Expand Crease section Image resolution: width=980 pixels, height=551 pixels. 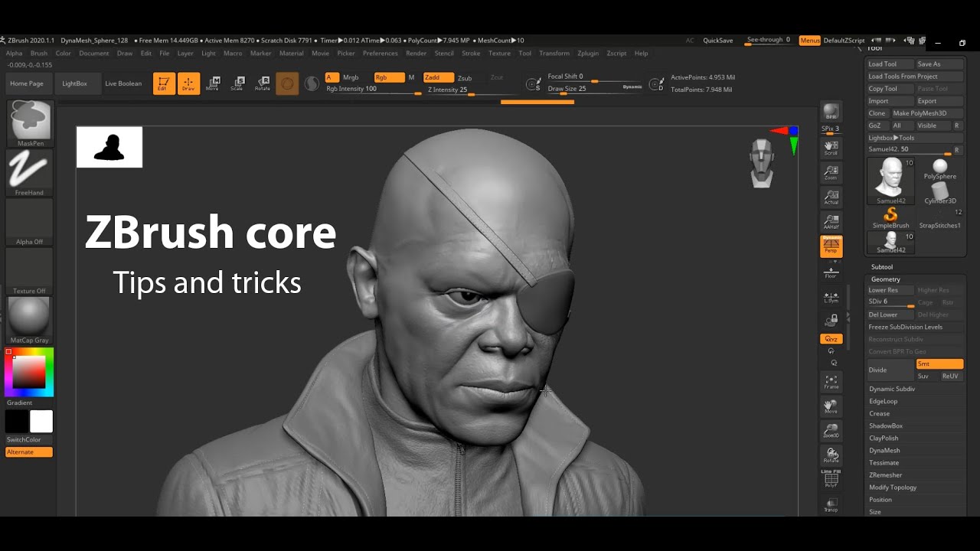[x=879, y=413]
